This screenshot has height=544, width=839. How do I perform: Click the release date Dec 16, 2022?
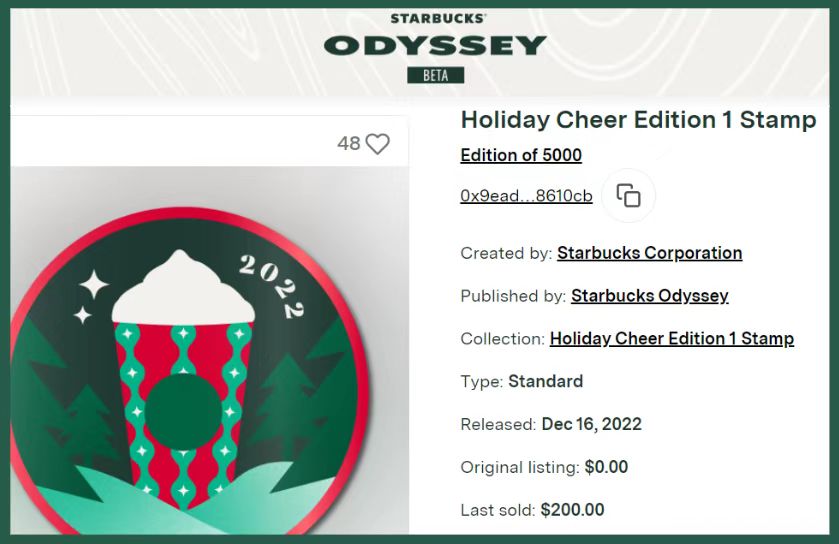(x=591, y=424)
